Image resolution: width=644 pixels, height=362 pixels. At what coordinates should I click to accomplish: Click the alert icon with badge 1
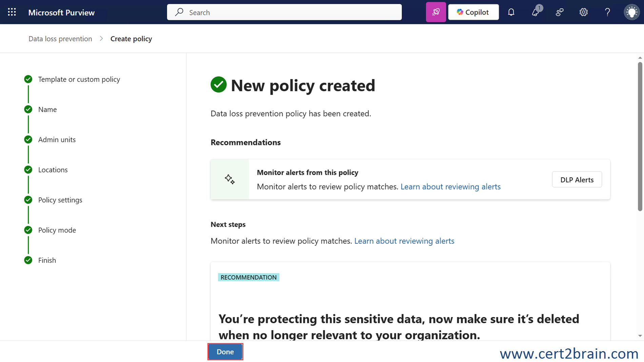(x=536, y=12)
